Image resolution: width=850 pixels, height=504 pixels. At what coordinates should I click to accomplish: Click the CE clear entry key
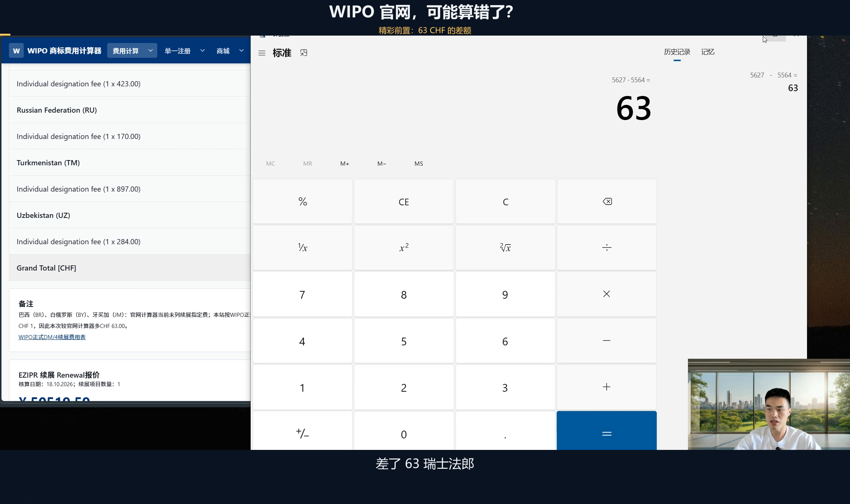tap(404, 202)
